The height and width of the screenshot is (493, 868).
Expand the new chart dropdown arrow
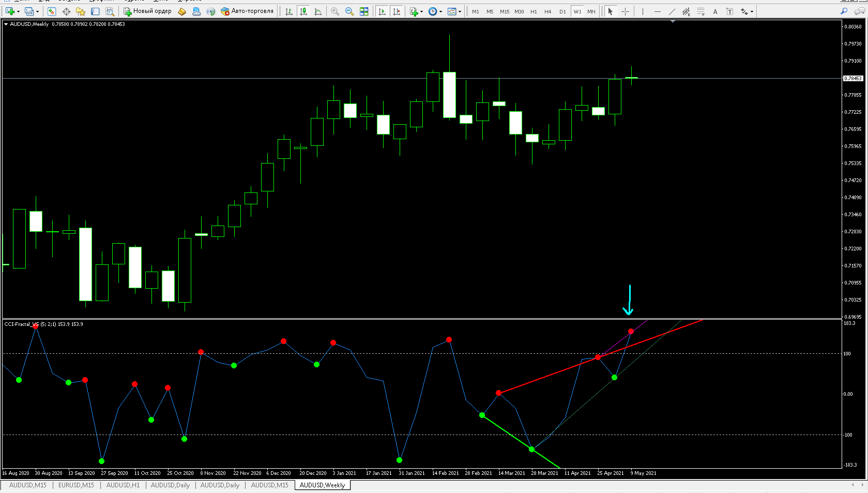click(18, 11)
